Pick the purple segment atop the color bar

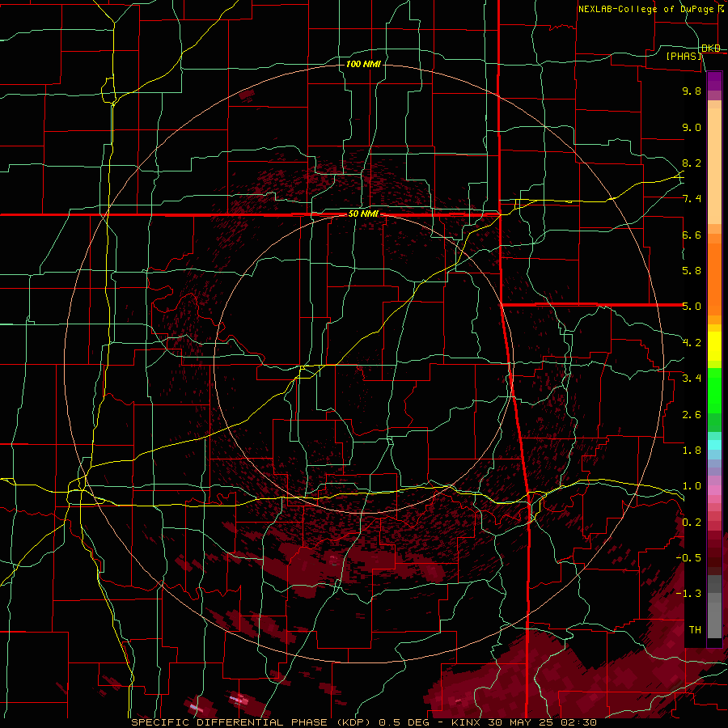point(714,81)
